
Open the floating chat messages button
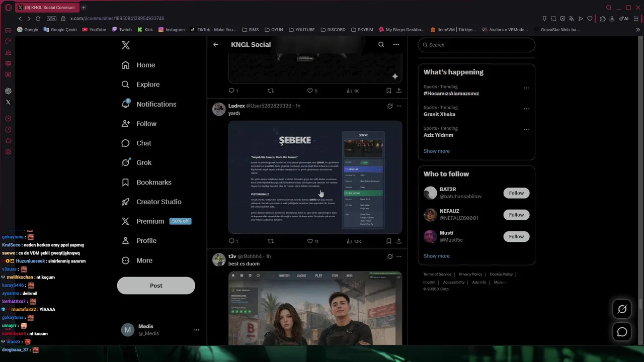click(x=622, y=332)
